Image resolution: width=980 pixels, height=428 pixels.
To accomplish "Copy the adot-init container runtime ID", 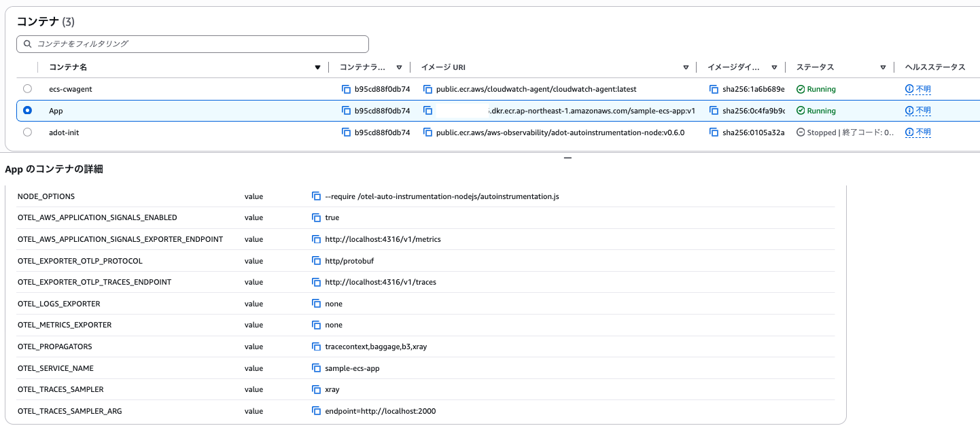I will [346, 132].
